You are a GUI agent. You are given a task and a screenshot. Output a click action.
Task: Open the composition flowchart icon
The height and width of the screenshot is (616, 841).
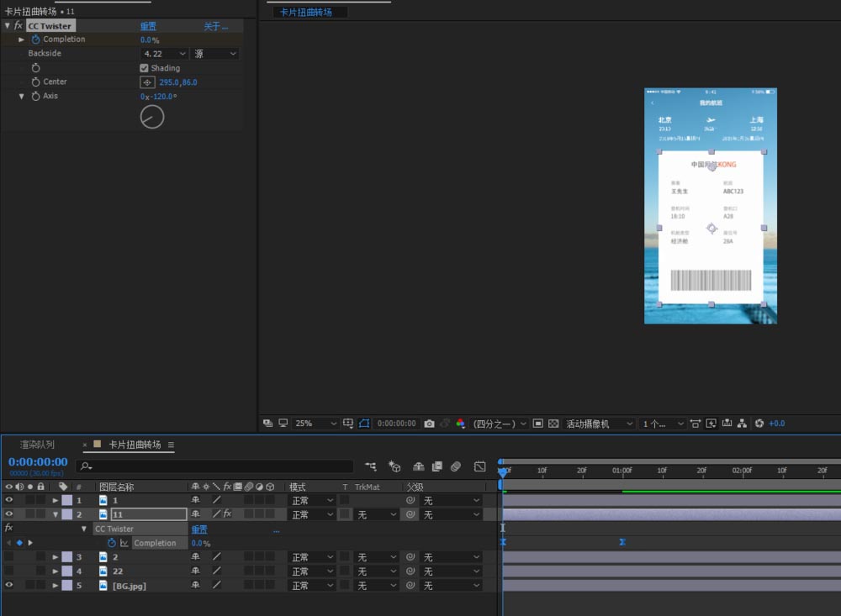tap(743, 424)
